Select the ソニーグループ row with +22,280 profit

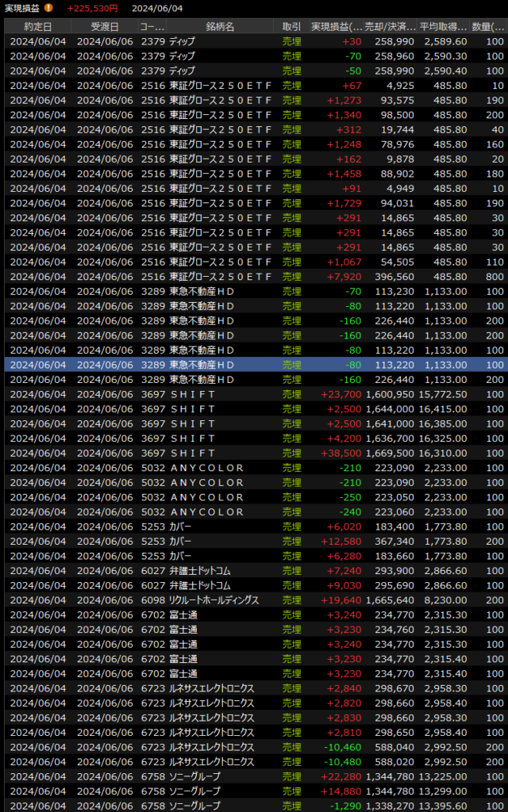click(x=254, y=776)
